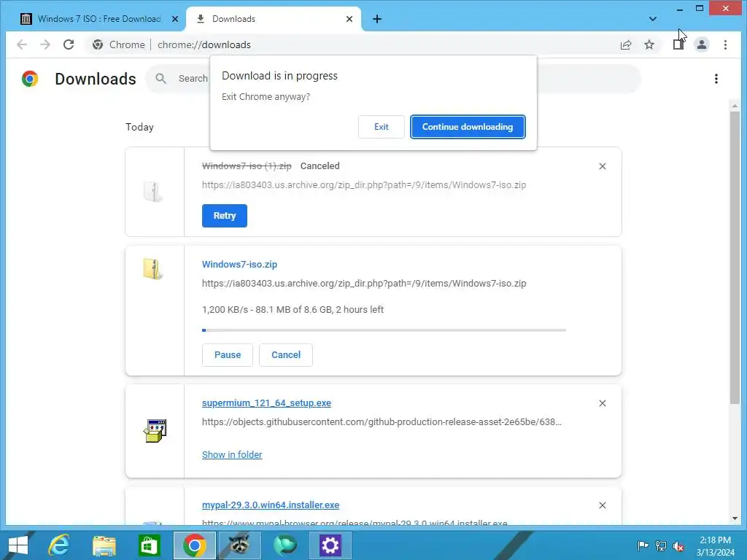Expand the tab search dropdown arrow

(x=653, y=19)
